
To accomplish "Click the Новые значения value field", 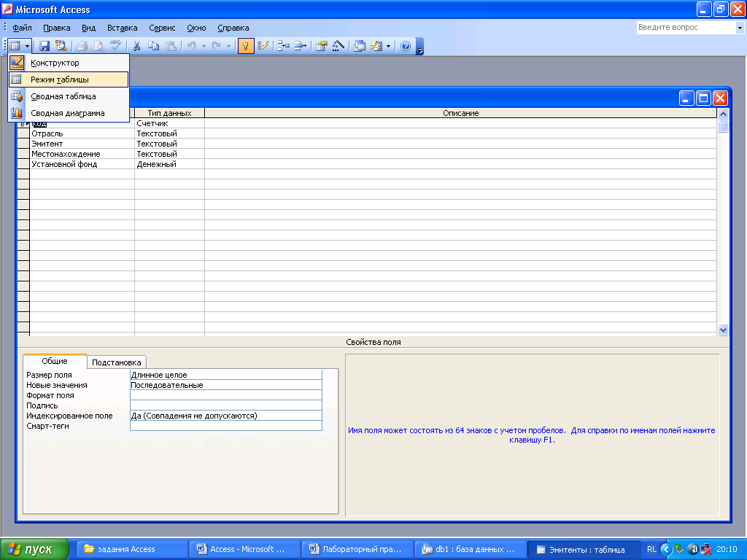I will (x=226, y=385).
